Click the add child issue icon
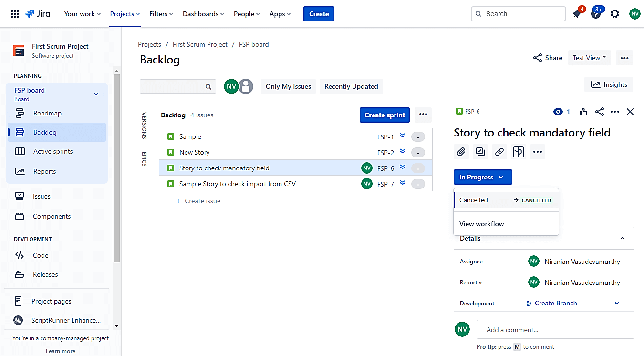Image resolution: width=644 pixels, height=356 pixels. [x=480, y=152]
